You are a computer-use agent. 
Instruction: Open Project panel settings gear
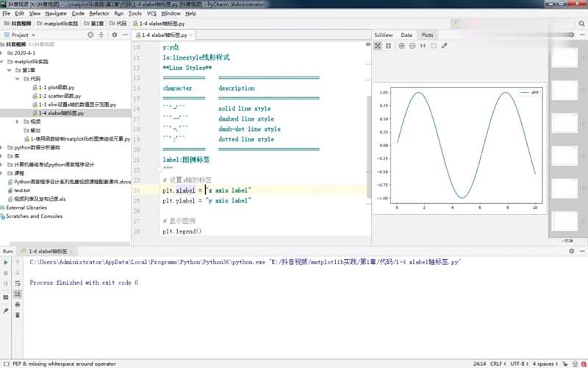coord(115,35)
